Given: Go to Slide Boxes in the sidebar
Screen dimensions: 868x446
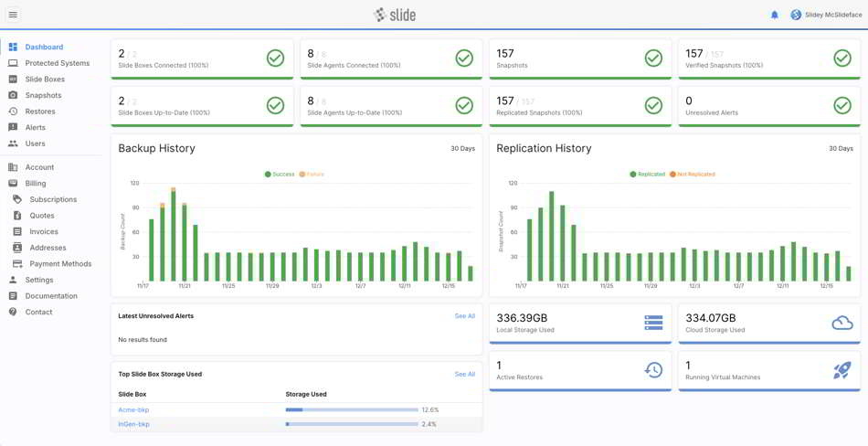Looking at the screenshot, I should coord(45,80).
